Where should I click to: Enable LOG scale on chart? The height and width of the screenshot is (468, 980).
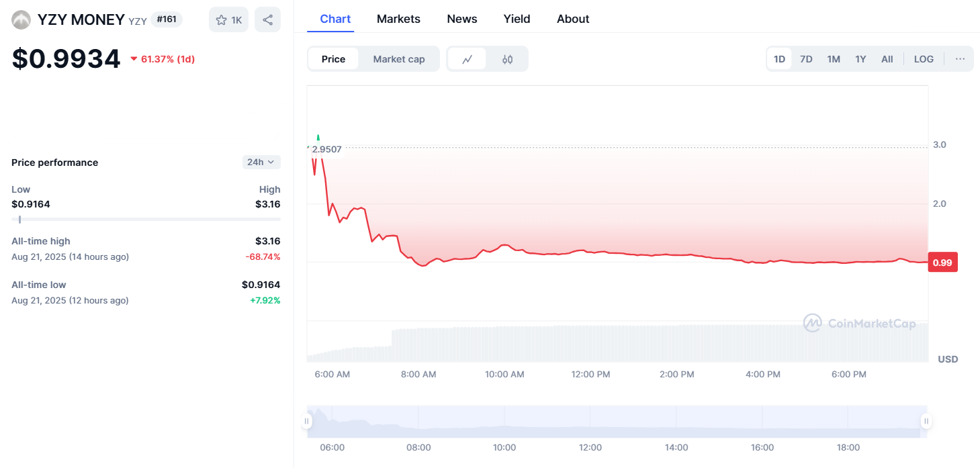pyautogui.click(x=924, y=59)
